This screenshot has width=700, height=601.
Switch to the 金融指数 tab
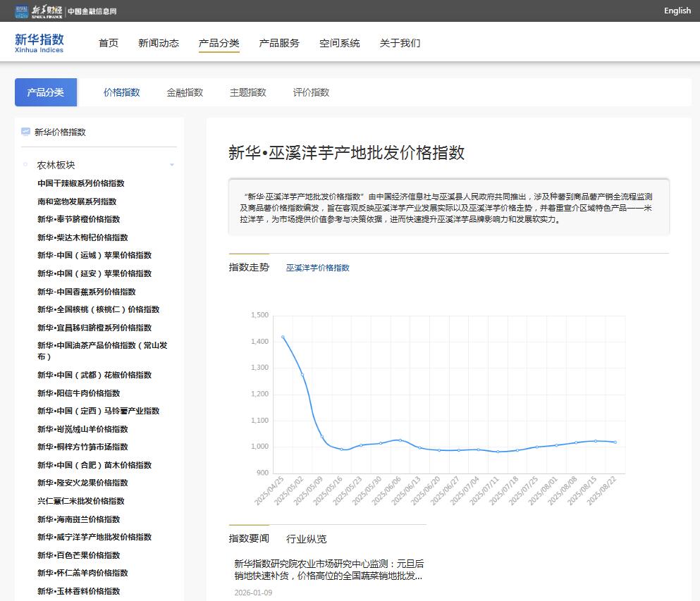185,92
